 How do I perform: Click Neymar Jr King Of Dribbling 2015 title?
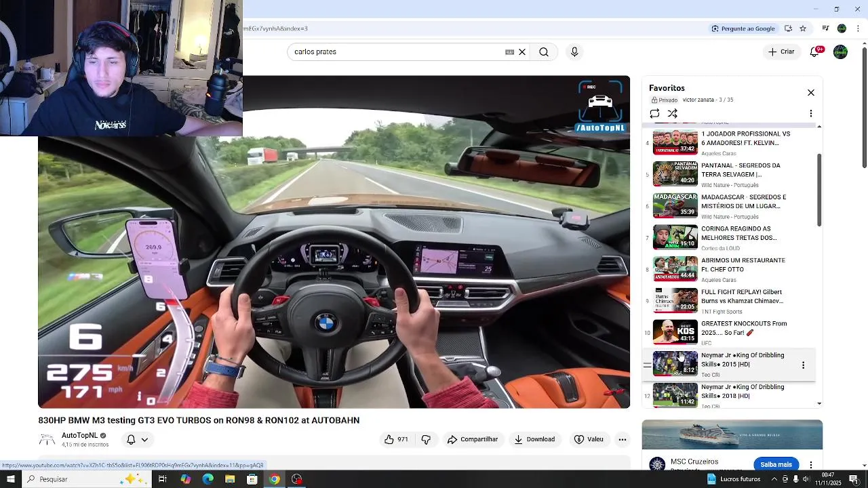[743, 360]
